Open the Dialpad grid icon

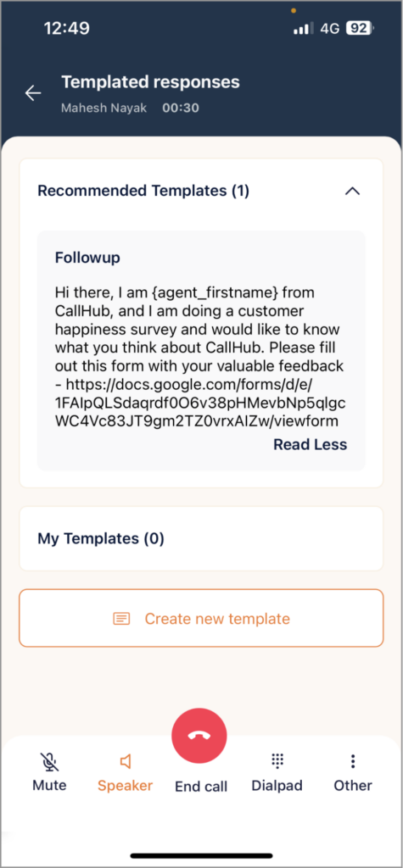pos(277,761)
